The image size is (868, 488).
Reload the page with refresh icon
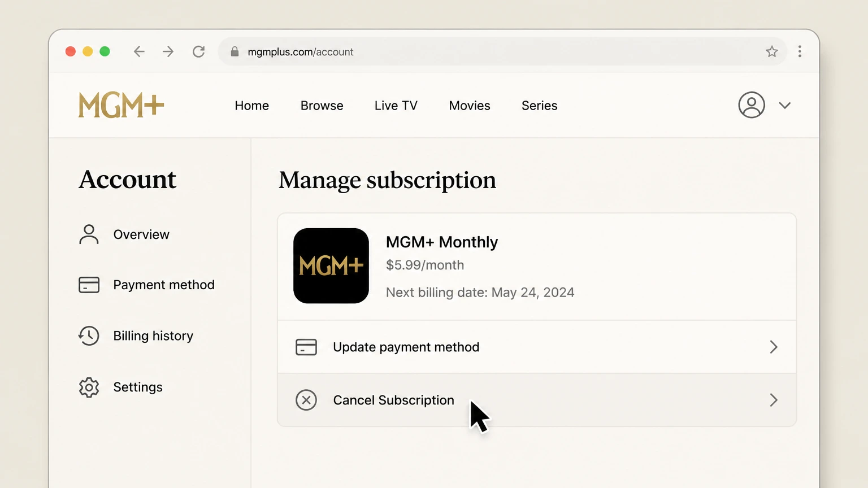click(198, 52)
